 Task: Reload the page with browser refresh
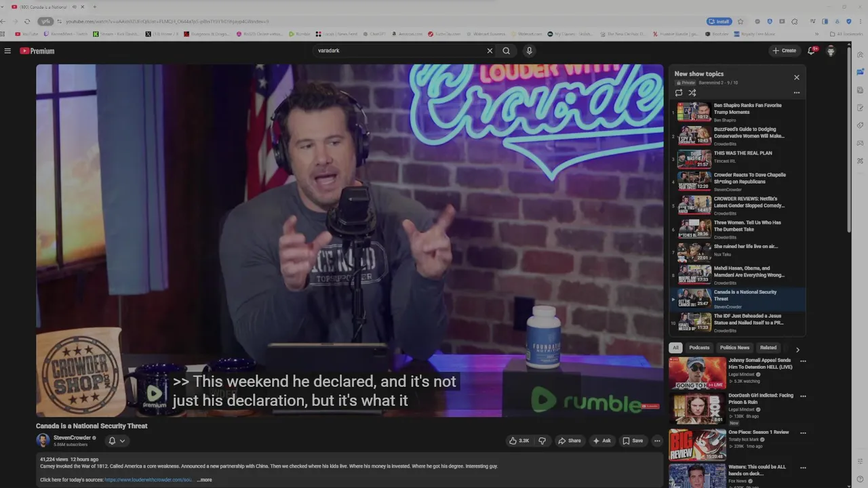tap(26, 22)
